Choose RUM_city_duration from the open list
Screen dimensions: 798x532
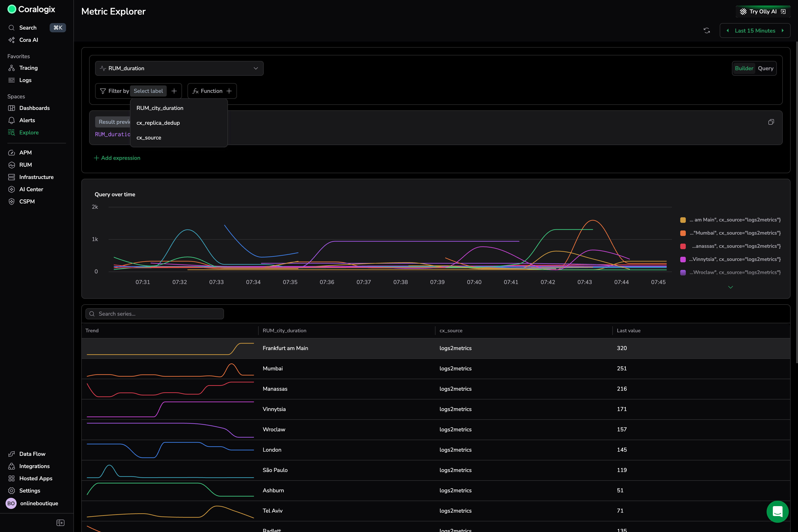pyautogui.click(x=160, y=108)
